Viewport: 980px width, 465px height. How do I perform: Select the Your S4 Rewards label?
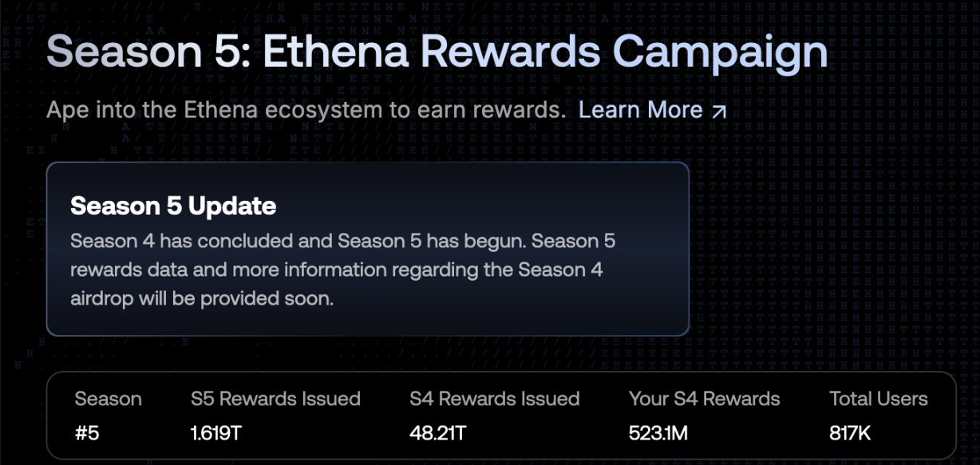(704, 399)
